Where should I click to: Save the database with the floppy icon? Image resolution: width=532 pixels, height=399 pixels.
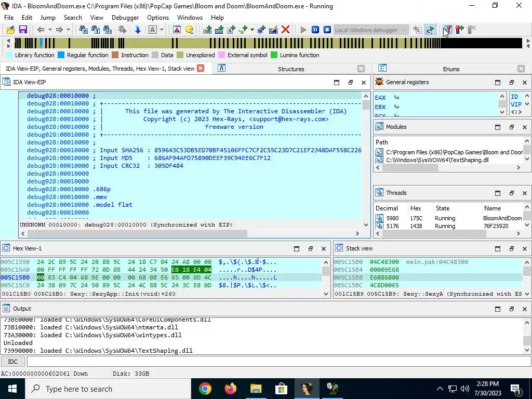coord(23,30)
